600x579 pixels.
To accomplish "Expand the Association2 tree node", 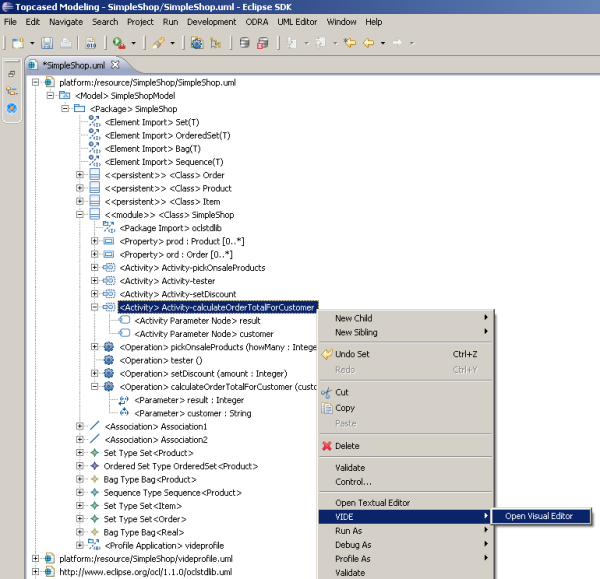I will click(x=80, y=439).
